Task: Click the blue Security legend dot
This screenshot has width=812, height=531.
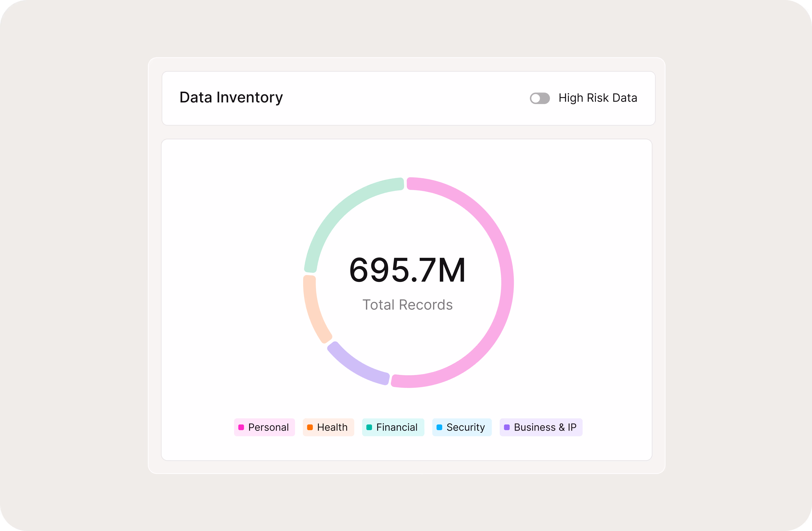Action: (x=439, y=427)
